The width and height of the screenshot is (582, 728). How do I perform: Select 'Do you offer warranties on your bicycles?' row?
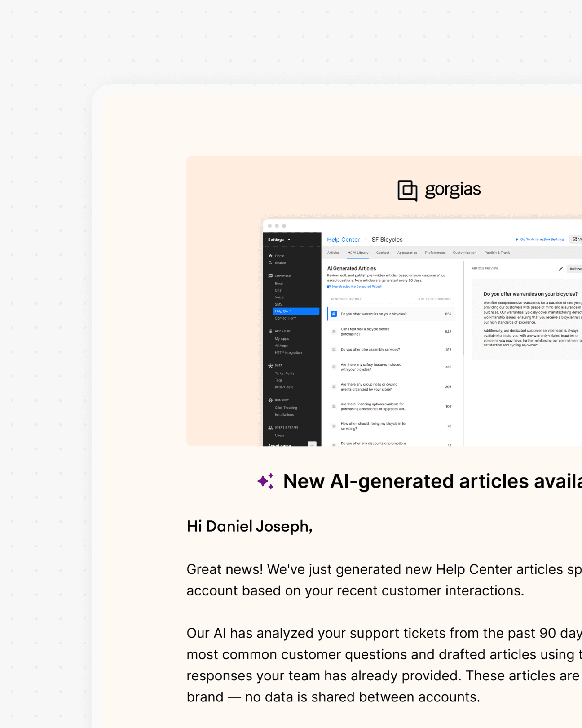391,314
